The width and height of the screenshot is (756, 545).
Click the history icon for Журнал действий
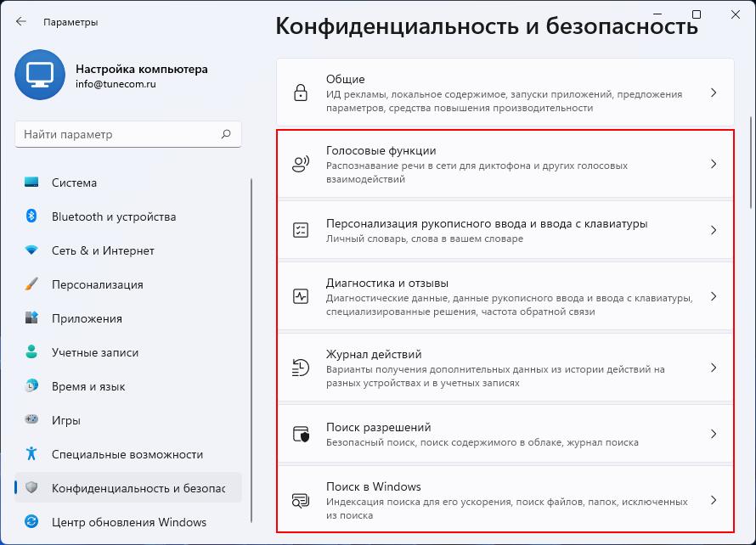[301, 368]
